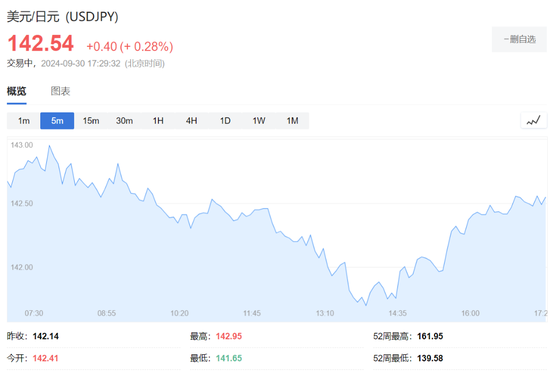The height and width of the screenshot is (371, 550).
Task: Click the timestamp 2024-09-30 17:29:32
Action: pyautogui.click(x=81, y=63)
